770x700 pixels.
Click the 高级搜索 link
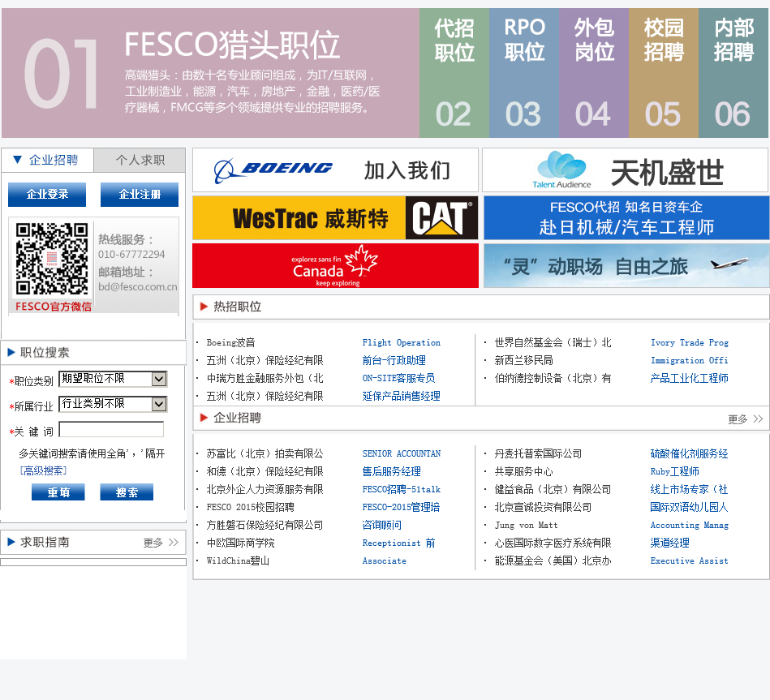(x=43, y=470)
